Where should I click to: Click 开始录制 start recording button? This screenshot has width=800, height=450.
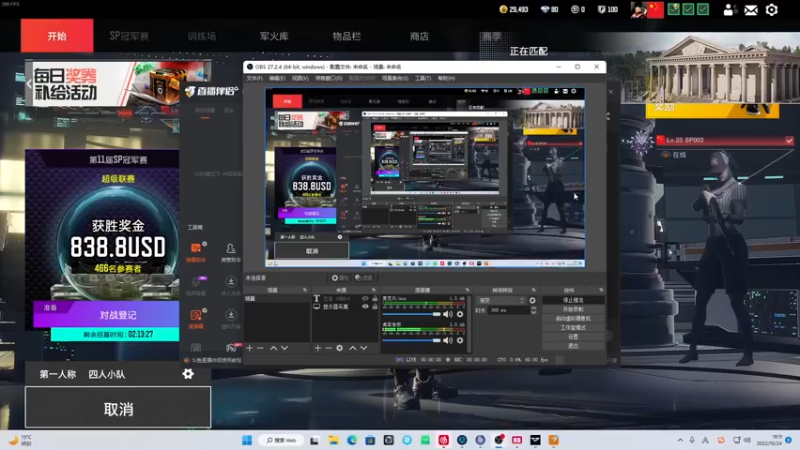point(573,309)
